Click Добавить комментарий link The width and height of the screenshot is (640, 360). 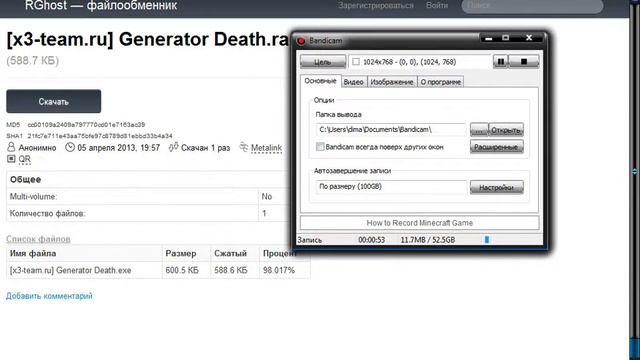[49, 296]
